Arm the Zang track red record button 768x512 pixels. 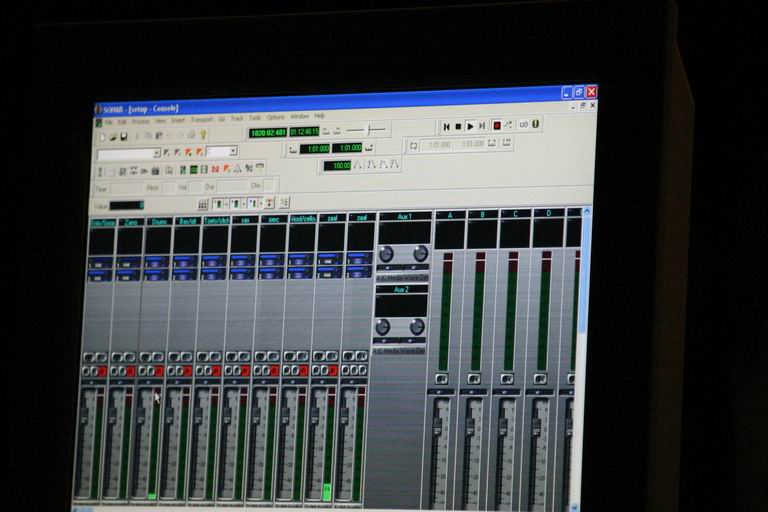tap(130, 371)
